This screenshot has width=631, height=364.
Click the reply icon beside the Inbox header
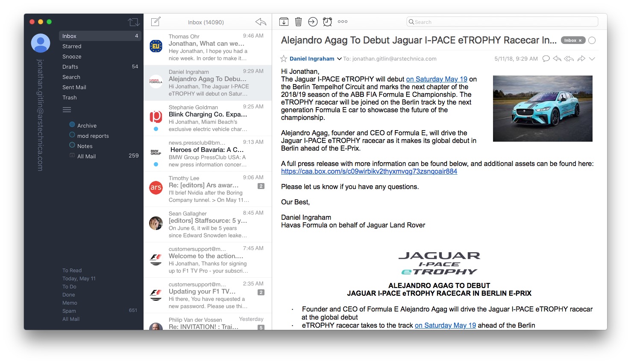(261, 22)
